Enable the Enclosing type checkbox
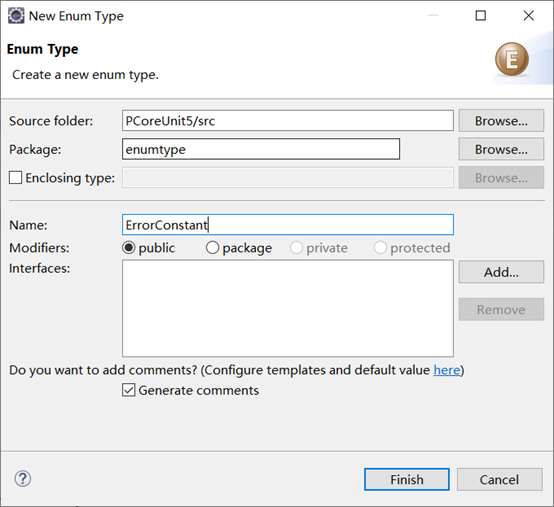Viewport: 554px width, 507px height. coord(16,178)
